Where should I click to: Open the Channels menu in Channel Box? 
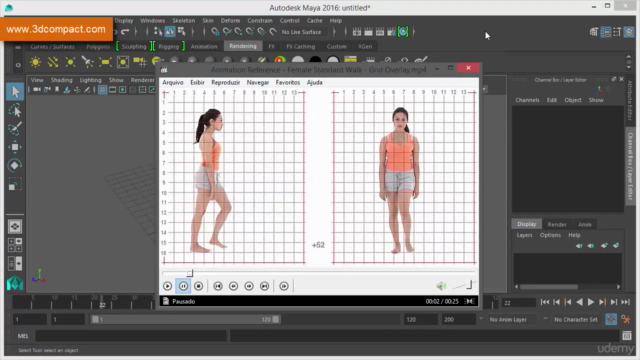tap(527, 100)
